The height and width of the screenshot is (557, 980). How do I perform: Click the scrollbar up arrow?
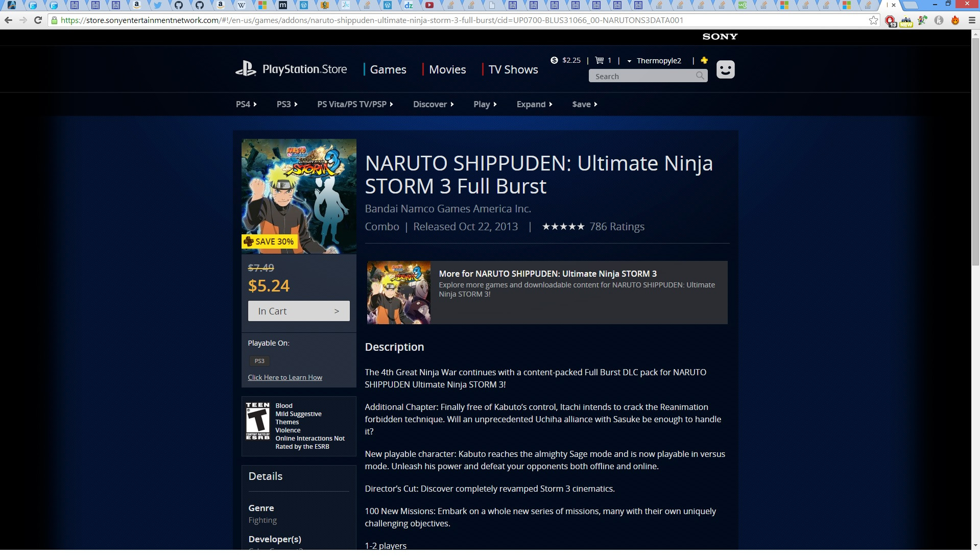[x=975, y=34]
